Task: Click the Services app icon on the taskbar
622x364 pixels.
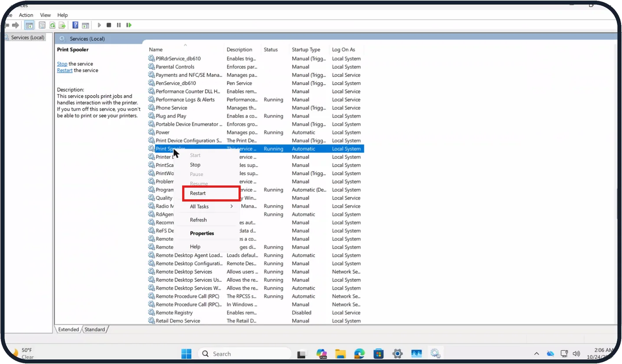Action: click(435, 354)
